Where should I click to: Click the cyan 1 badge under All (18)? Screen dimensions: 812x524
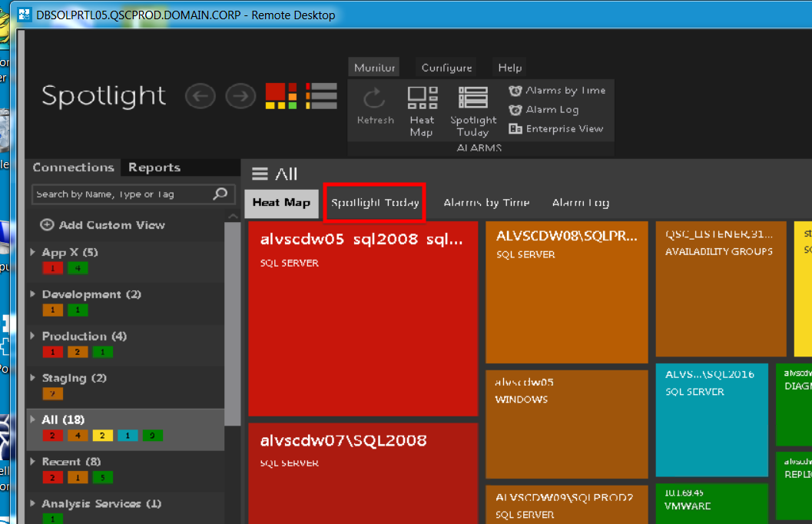pos(128,436)
